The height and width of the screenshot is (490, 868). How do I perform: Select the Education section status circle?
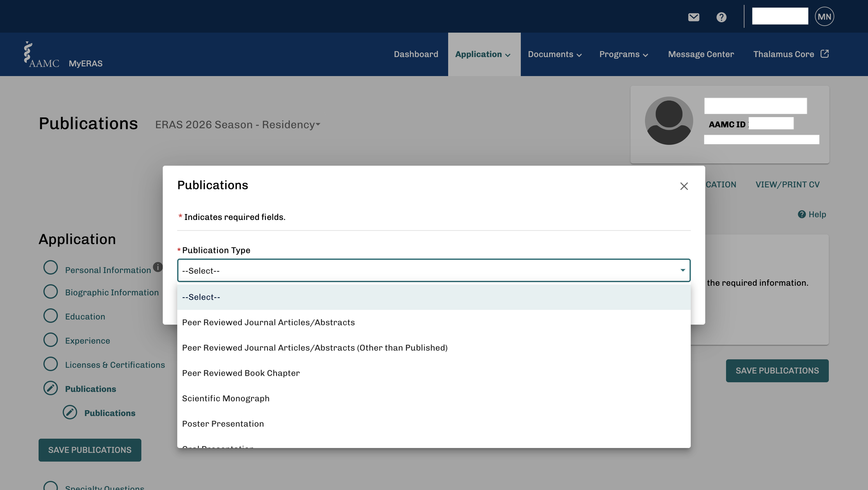51,316
